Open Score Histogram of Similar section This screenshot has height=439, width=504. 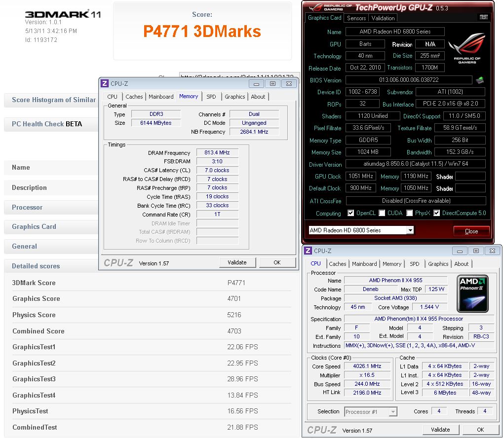(x=51, y=100)
